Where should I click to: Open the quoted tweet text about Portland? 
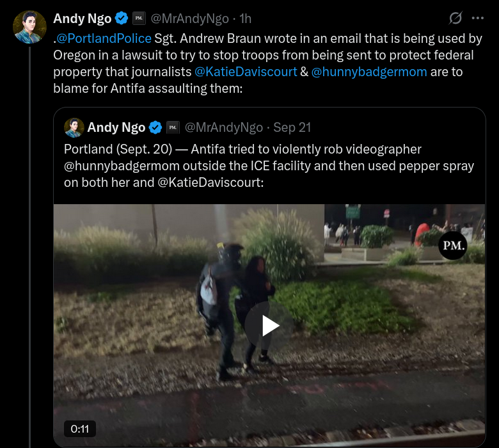(x=269, y=166)
